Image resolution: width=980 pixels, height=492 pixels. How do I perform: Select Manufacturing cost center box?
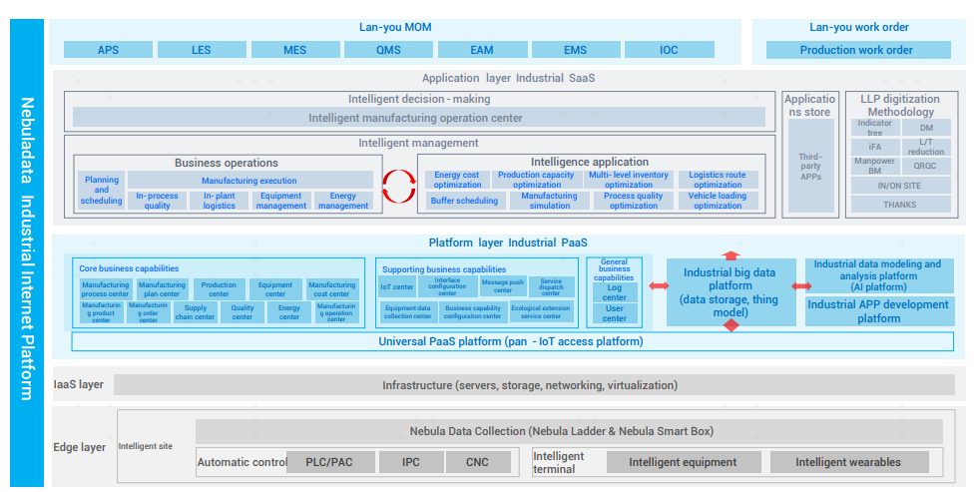point(332,288)
